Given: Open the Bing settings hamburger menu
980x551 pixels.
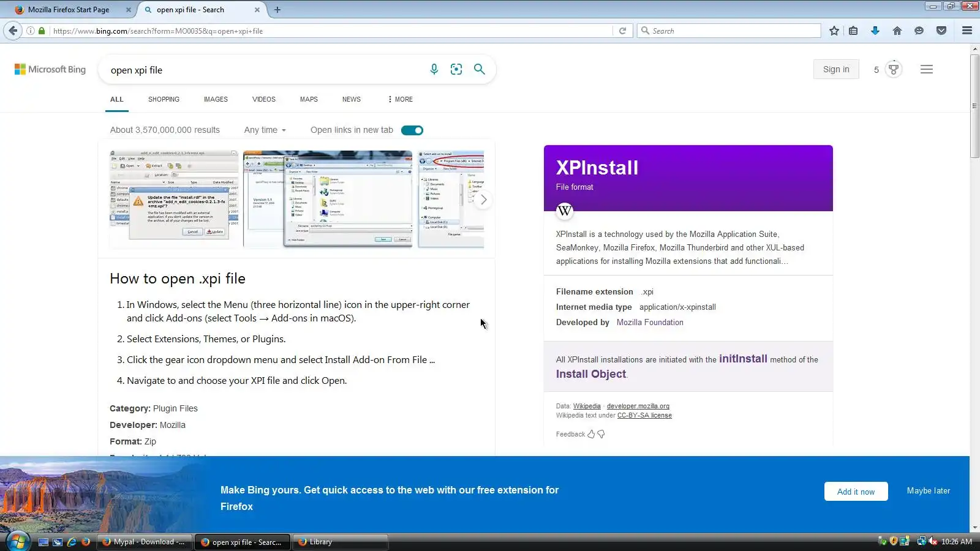Looking at the screenshot, I should coord(927,69).
